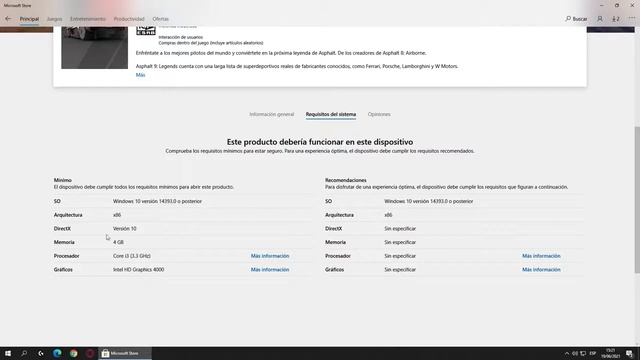Open Más información for minimum Gráficos
This screenshot has height=360, width=640.
(270, 270)
